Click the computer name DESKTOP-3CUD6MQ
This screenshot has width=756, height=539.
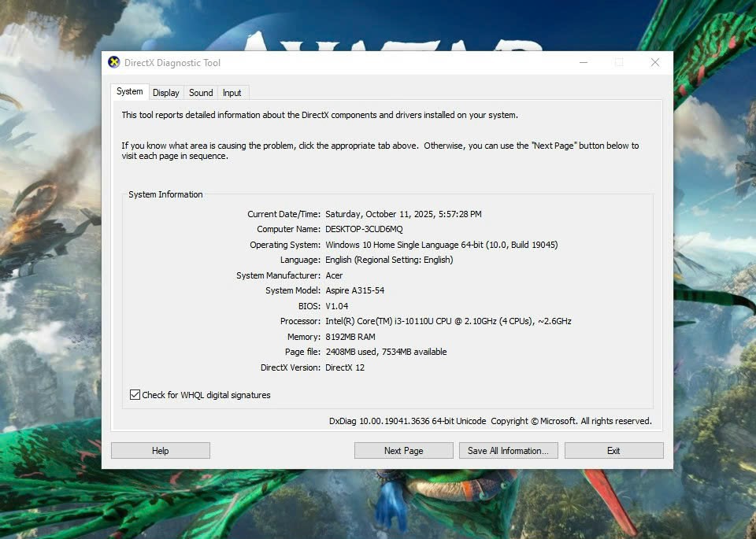pos(364,229)
